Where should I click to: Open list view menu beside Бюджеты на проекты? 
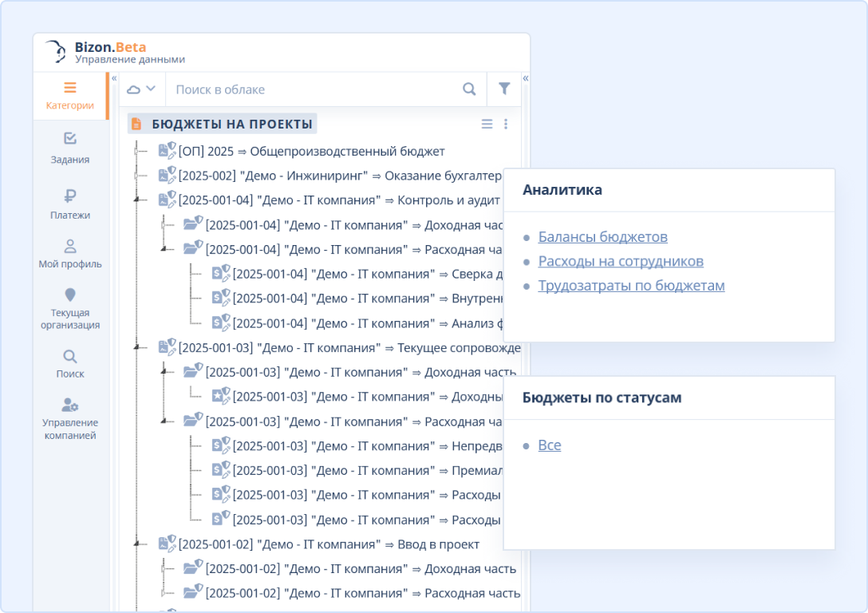(x=487, y=124)
